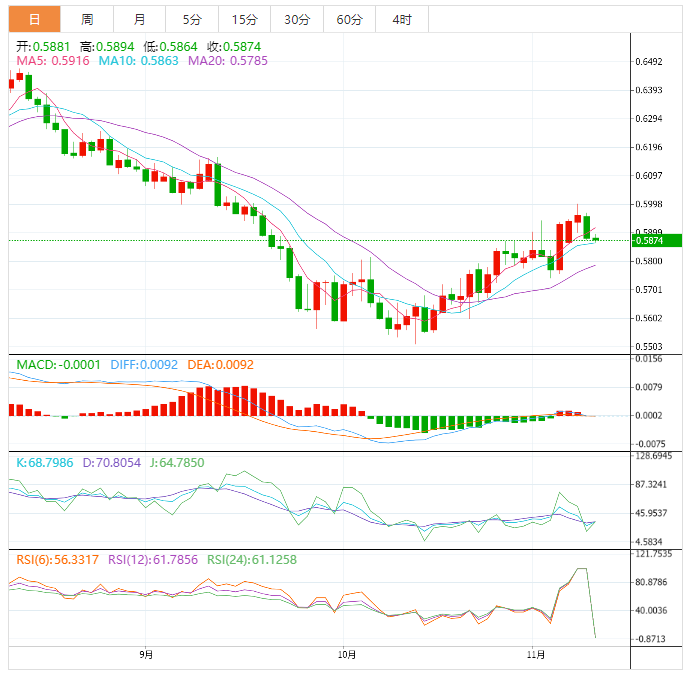This screenshot has width=689, height=676.
Task: Open the 5分 timeframe tab
Action: tap(192, 19)
